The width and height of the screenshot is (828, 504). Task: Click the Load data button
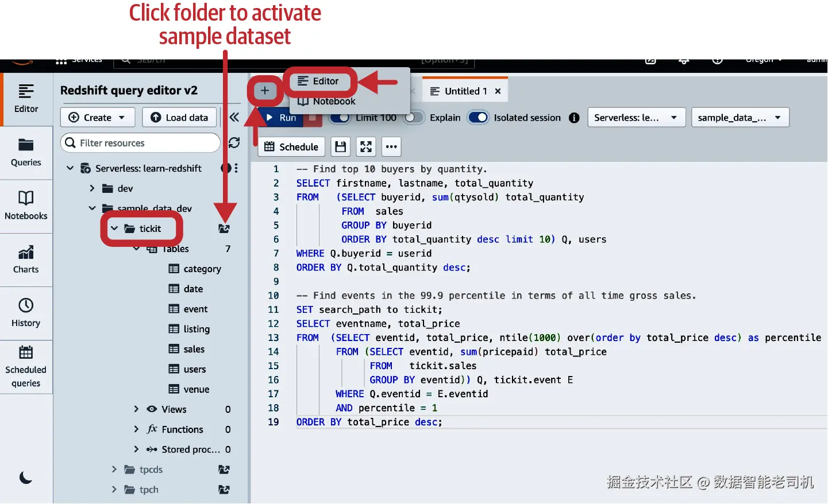(x=180, y=118)
